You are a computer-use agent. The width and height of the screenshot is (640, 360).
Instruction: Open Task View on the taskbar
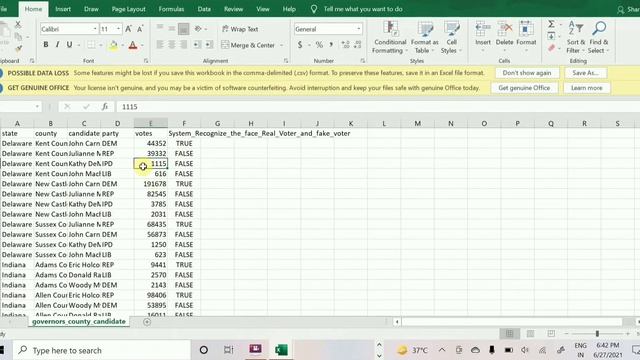tap(229, 350)
